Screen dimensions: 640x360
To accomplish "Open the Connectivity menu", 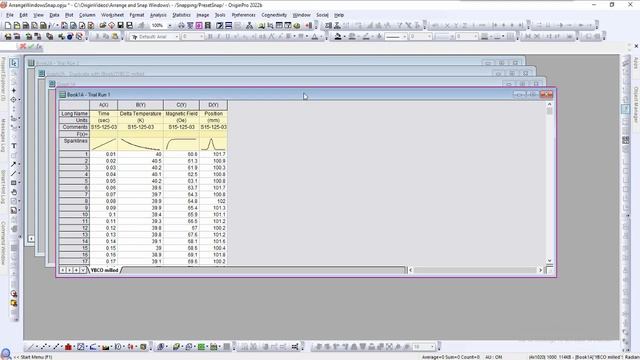I will click(x=274, y=15).
